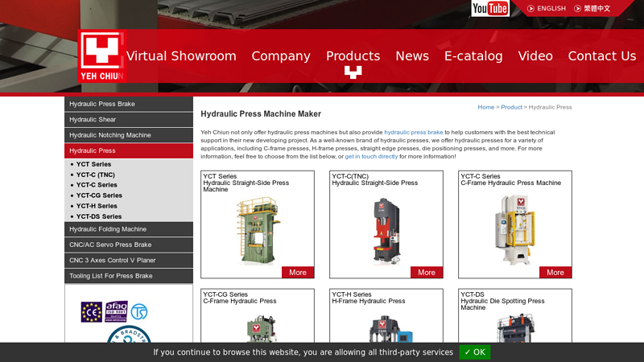Viewport: 644px width, 362px height.
Task: Click the YCT Series Hydraulic Straight-Side Press title
Action: [246, 183]
